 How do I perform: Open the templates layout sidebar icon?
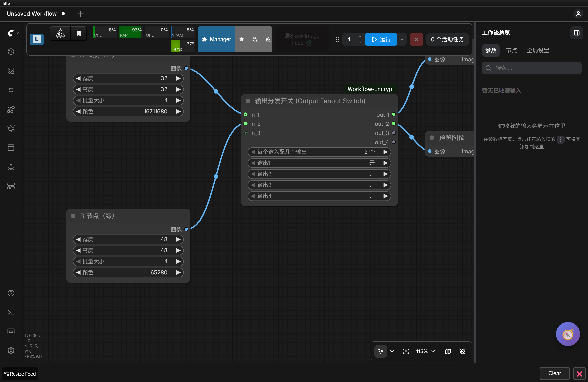(x=11, y=186)
